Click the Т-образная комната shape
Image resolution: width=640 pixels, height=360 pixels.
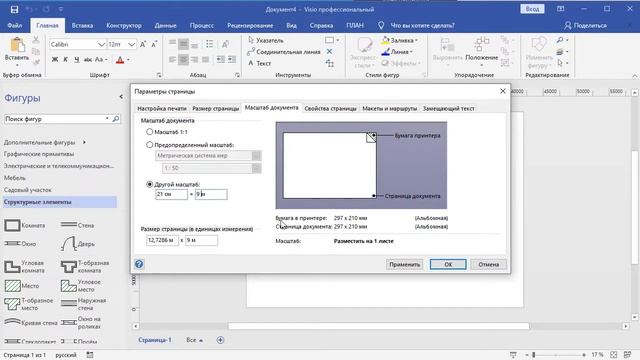click(85, 267)
